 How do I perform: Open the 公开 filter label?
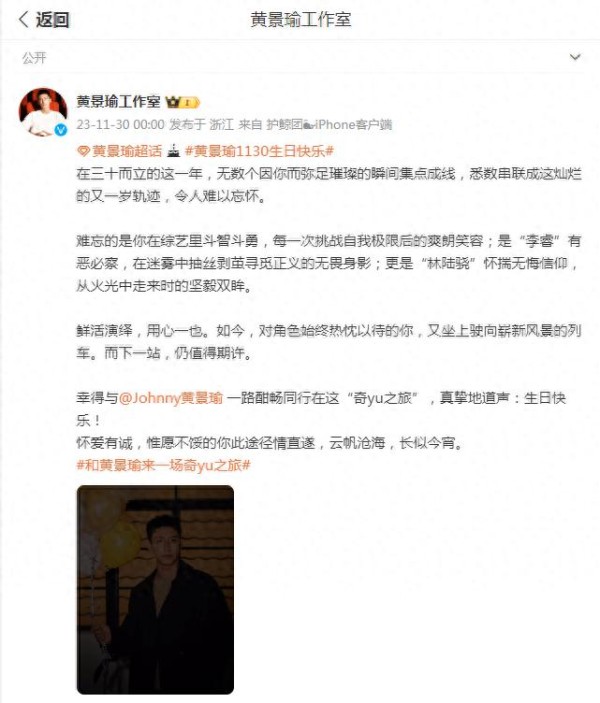point(34,57)
